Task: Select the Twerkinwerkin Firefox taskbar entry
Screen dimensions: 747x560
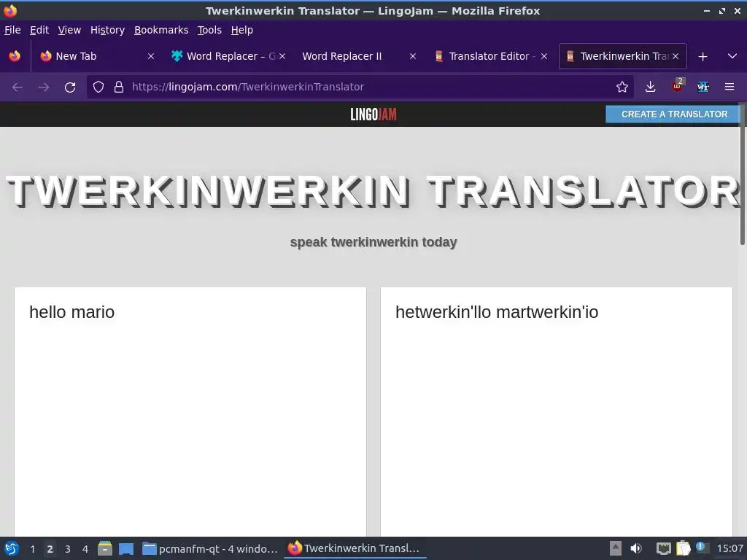Action: click(x=355, y=548)
